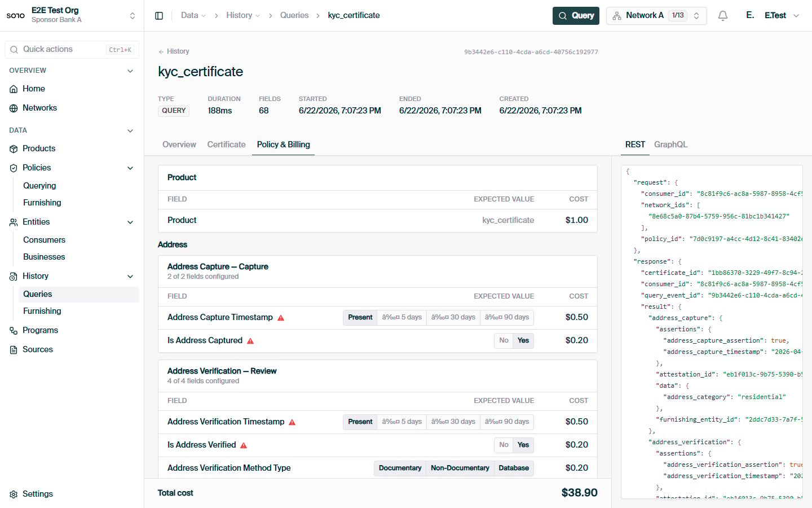Open the History breadcrumb dropdown
812x508 pixels.
tap(243, 16)
